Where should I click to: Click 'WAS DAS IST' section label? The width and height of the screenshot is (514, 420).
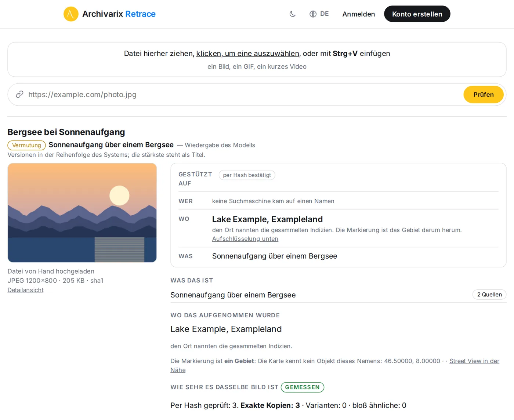click(192, 281)
